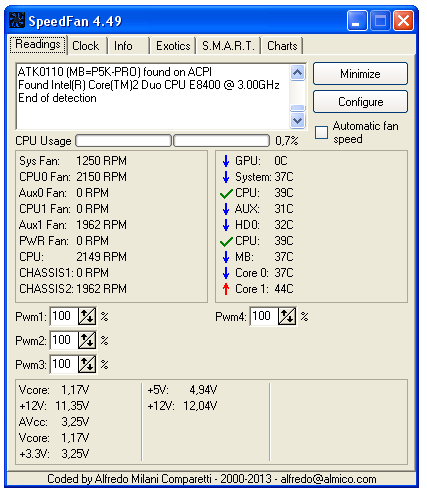Click the blue arrow next to HD0 temperature

point(226,225)
